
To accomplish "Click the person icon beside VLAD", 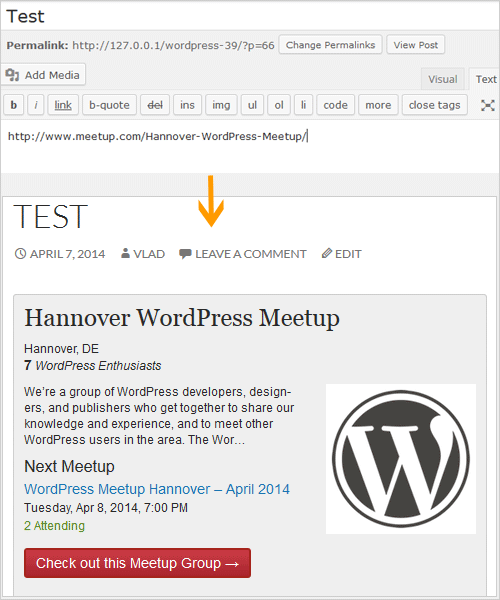I will tap(125, 253).
